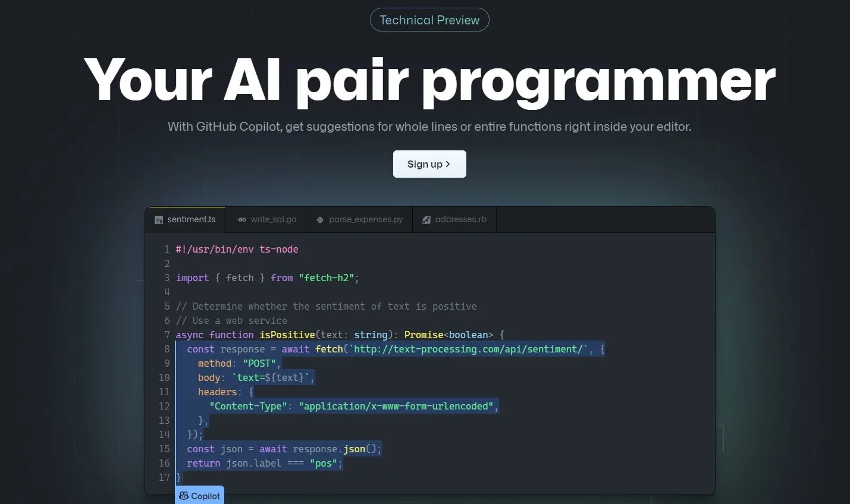850x504 pixels.
Task: Click the "With GitHub Copilot" subtitle text
Action: (429, 127)
